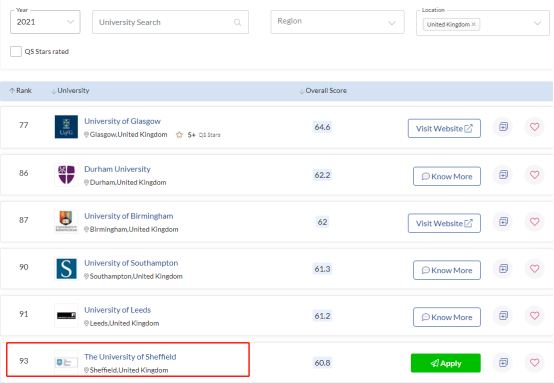Screen dimensions: 554x383
Task: Remove United Kingdom location tag
Action: click(474, 24)
